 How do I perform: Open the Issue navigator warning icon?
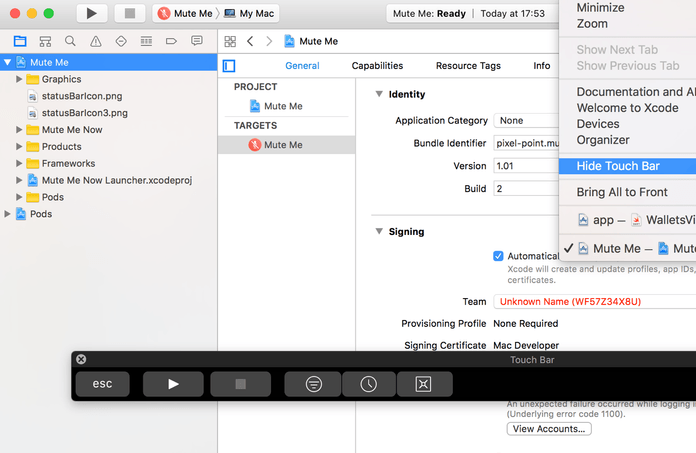pyautogui.click(x=95, y=41)
